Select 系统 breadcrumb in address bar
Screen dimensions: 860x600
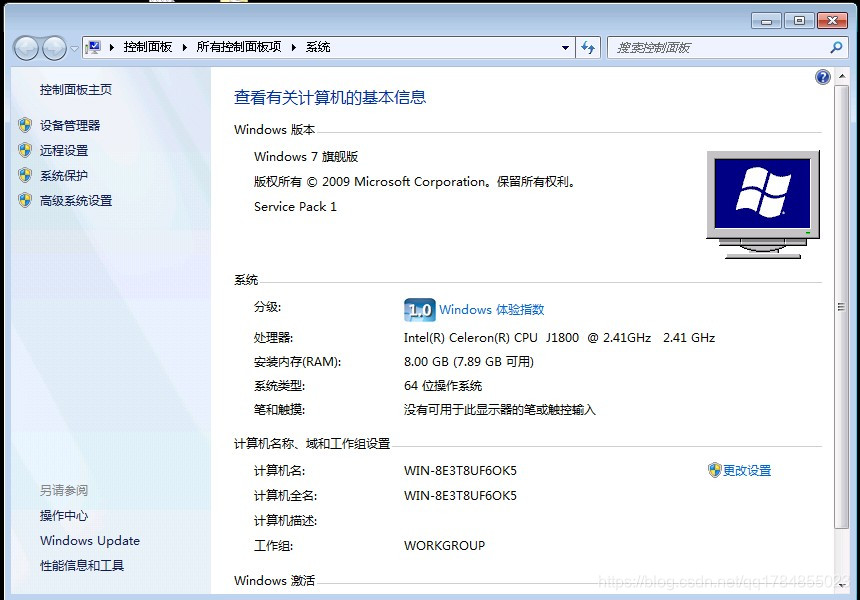coord(318,47)
